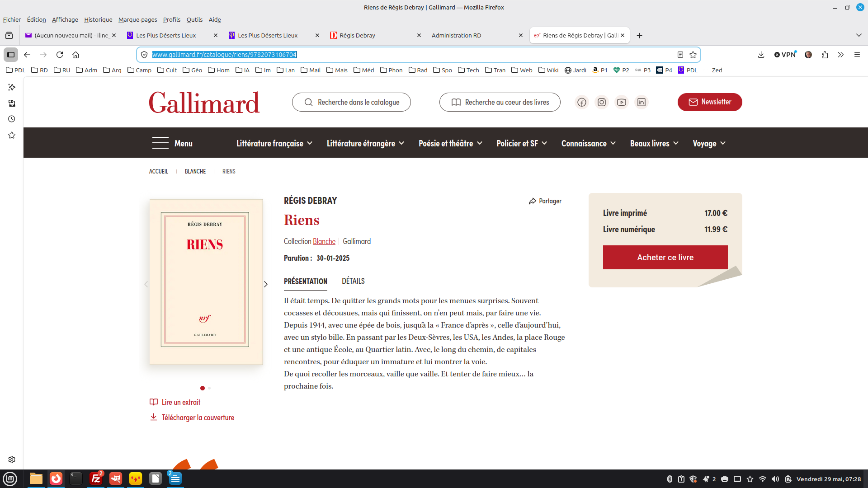Select the PRÉSENTATION tab
Viewport: 868px width, 488px height.
pyautogui.click(x=306, y=281)
